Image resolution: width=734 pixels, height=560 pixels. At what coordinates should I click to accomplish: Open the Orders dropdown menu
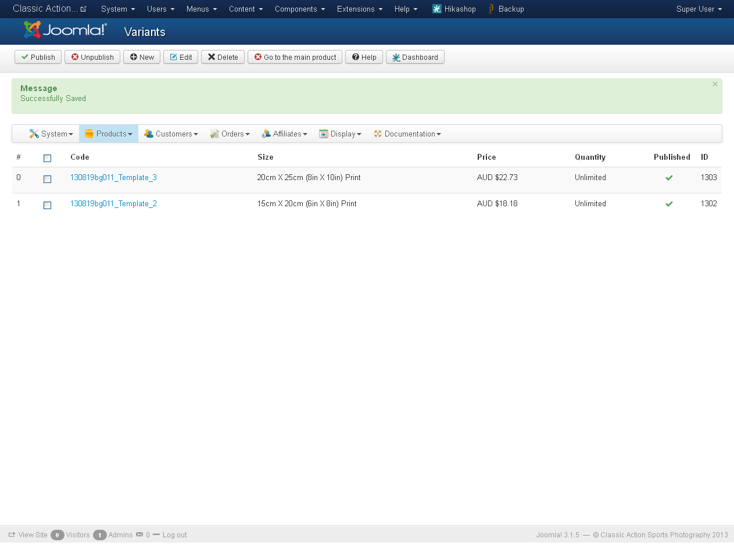pos(230,134)
